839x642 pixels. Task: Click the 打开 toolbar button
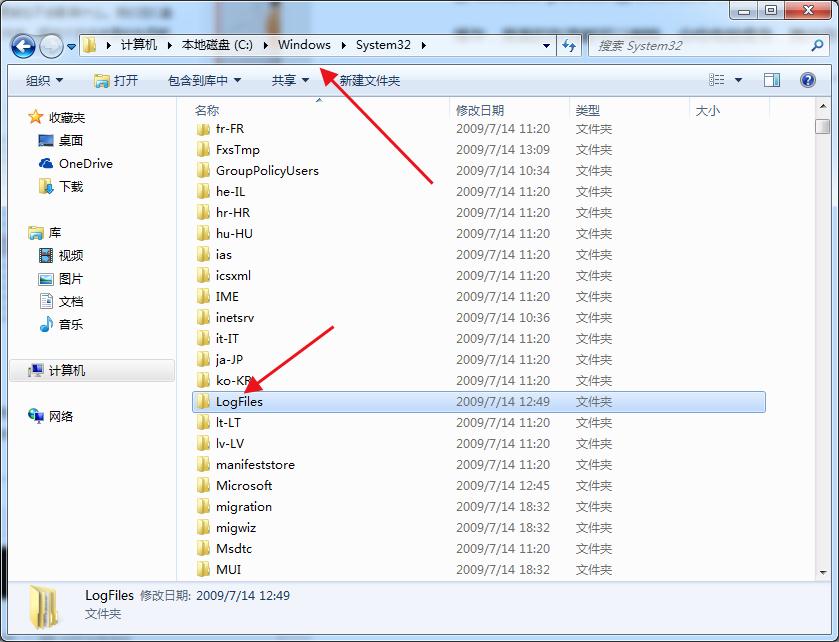point(116,80)
